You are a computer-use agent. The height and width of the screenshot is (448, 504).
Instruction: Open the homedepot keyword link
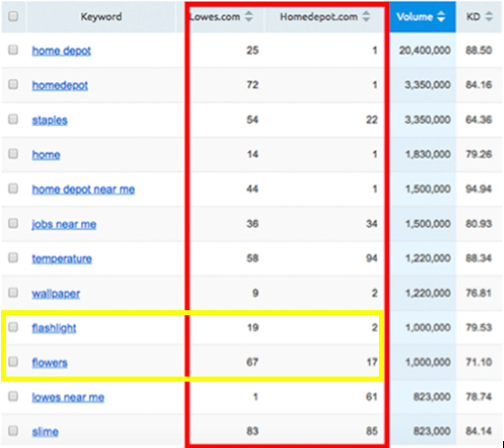(x=60, y=85)
